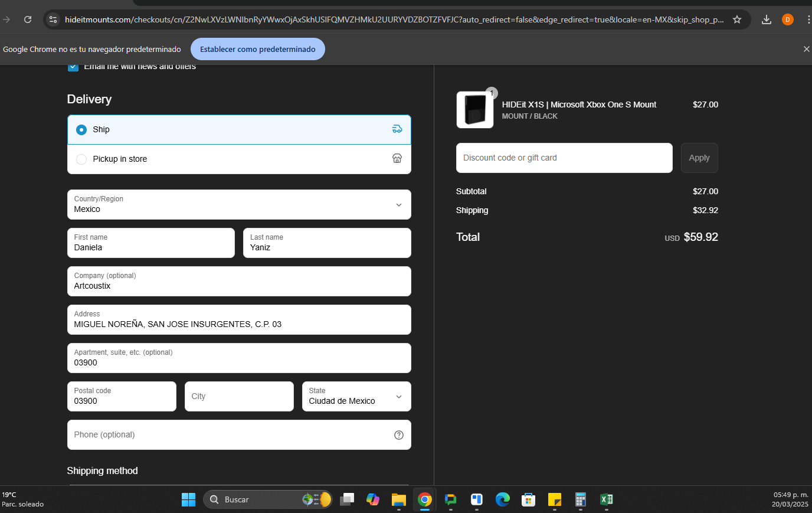This screenshot has width=812, height=513.
Task: Click the Delivery section heading
Action: tap(89, 99)
